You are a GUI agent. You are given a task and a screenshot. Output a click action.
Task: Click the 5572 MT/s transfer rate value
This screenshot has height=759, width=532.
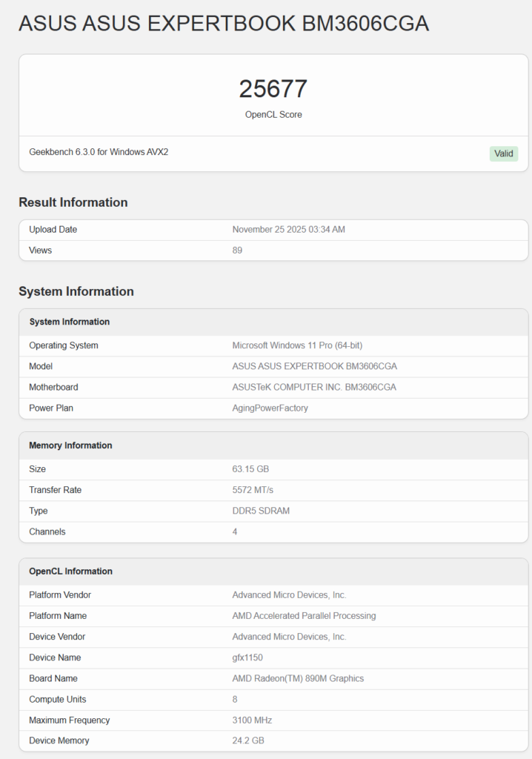point(253,490)
